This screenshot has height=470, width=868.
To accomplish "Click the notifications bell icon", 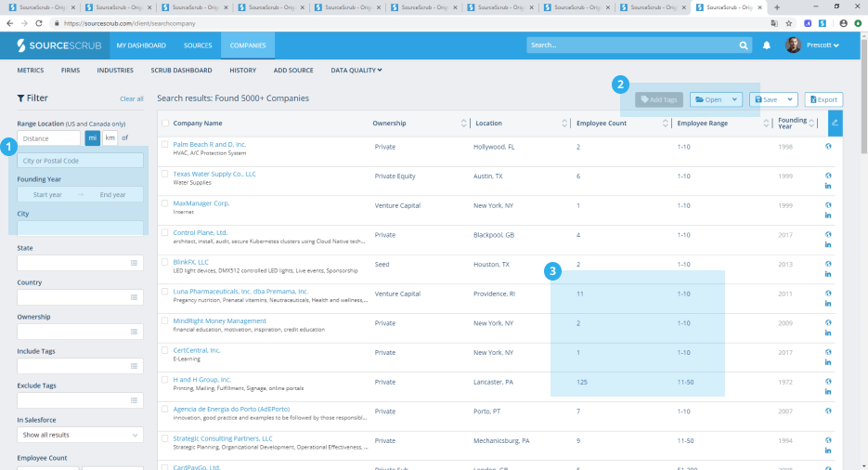I will click(x=767, y=46).
